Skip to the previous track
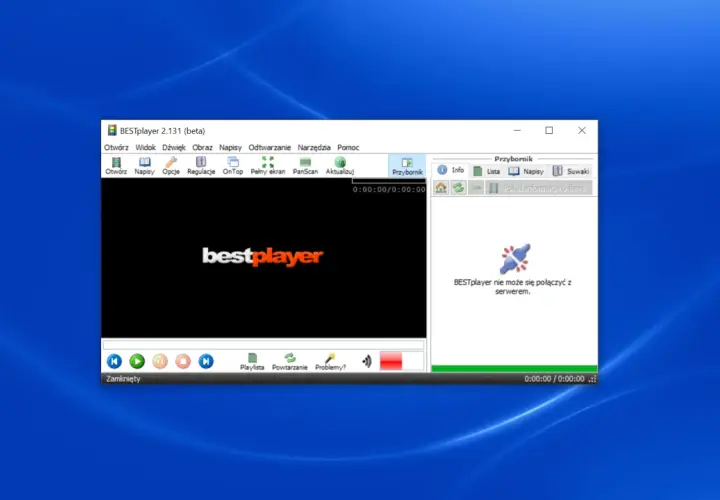The width and height of the screenshot is (720, 500). [114, 361]
